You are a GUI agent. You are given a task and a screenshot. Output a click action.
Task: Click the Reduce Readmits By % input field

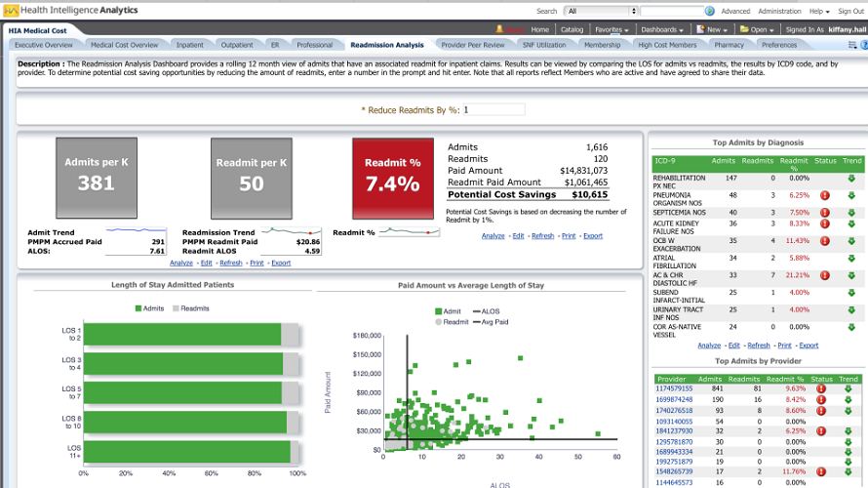point(493,110)
